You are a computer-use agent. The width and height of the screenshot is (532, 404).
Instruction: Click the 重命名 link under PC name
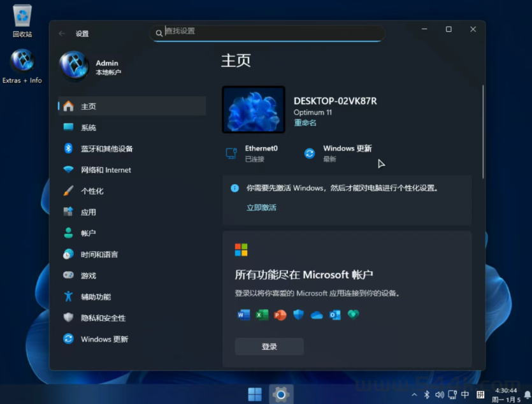pos(305,123)
